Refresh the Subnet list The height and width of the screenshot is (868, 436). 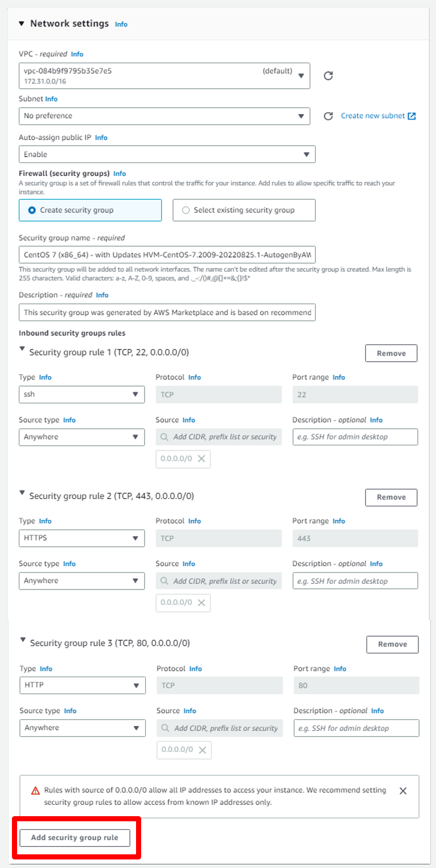point(328,116)
